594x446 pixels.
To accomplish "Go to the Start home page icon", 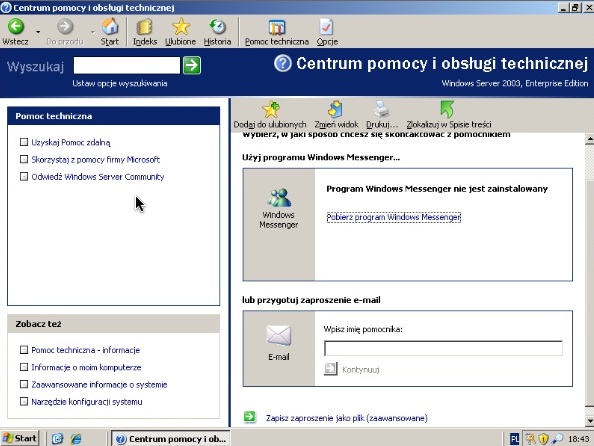I will point(109,32).
